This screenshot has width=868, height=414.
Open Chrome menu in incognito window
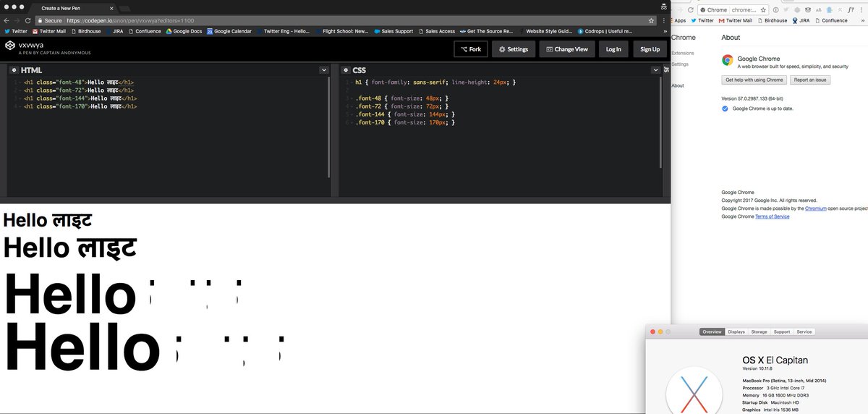pos(664,20)
